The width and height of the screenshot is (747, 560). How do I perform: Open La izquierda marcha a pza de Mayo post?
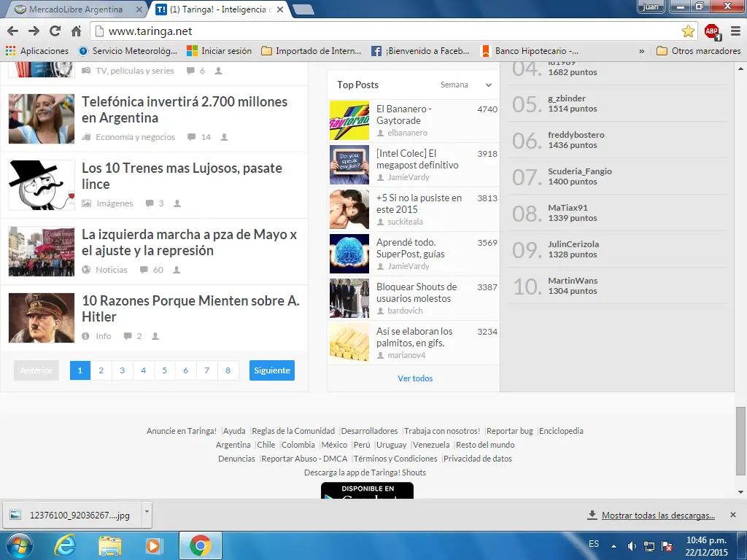(189, 242)
